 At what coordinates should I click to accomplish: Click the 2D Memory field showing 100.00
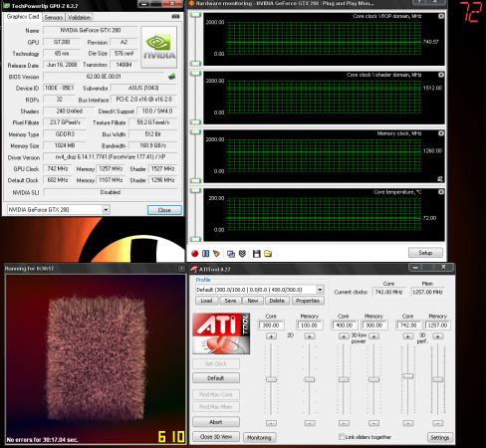click(x=310, y=326)
